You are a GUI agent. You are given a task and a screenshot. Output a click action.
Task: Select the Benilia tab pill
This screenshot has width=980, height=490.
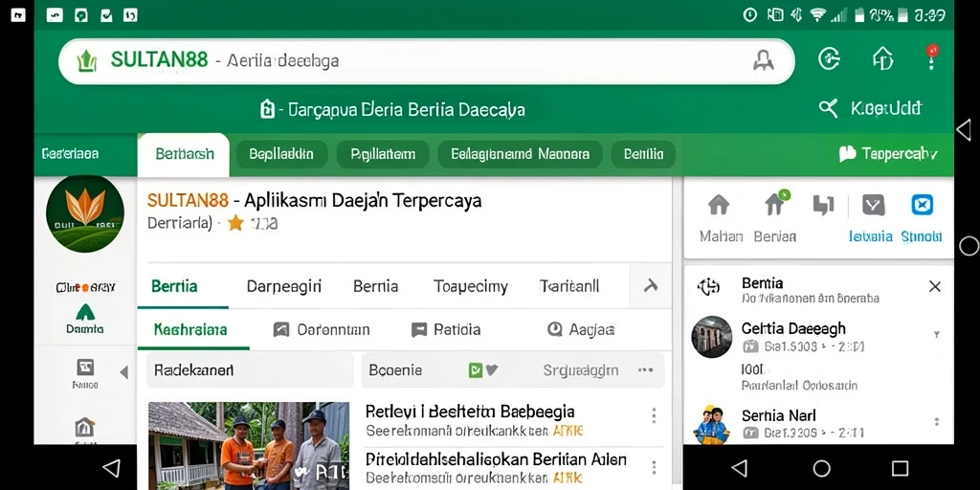[643, 154]
